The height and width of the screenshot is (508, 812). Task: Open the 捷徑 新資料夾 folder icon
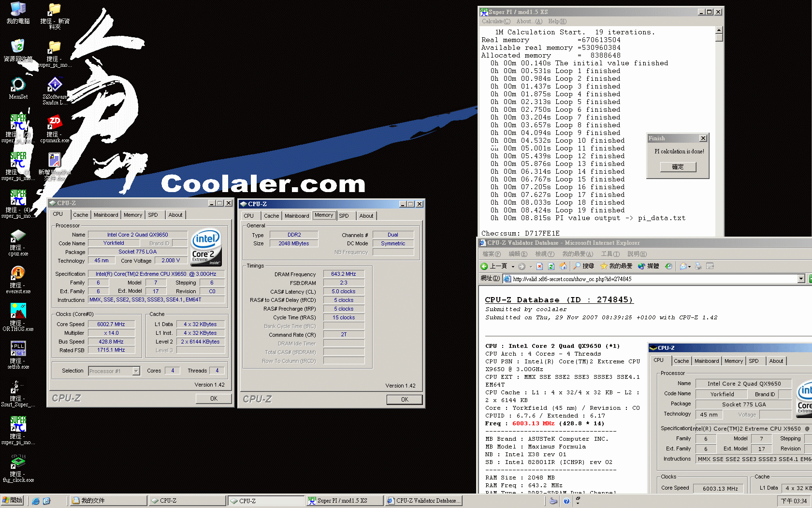point(55,15)
